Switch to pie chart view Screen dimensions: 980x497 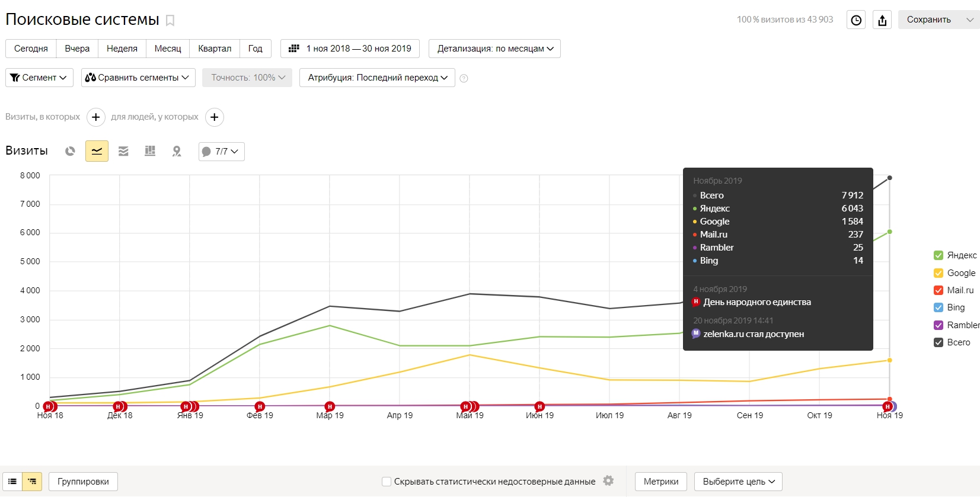(x=70, y=151)
